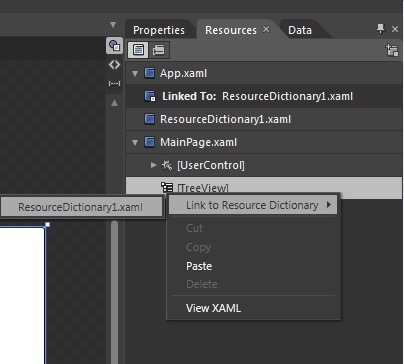The image size is (404, 364).
Task: Click the artboard vertical scrollbar thumb
Action: [114, 292]
